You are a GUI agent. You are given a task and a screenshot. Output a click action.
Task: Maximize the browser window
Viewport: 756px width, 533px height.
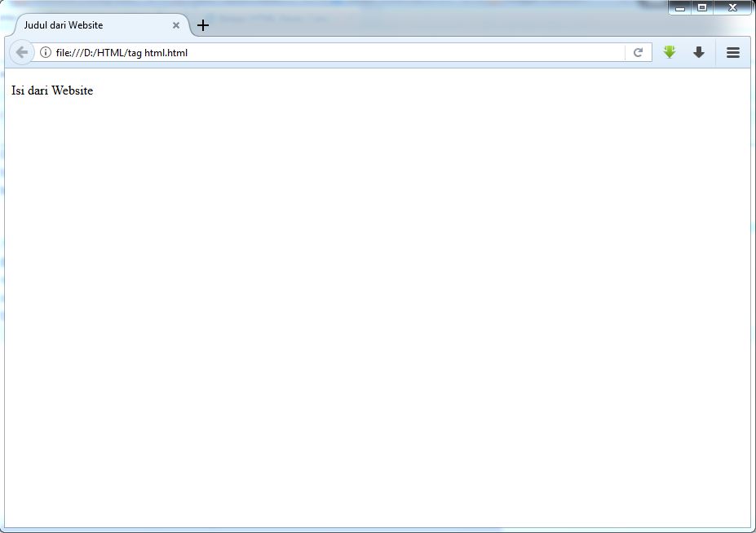pos(703,7)
